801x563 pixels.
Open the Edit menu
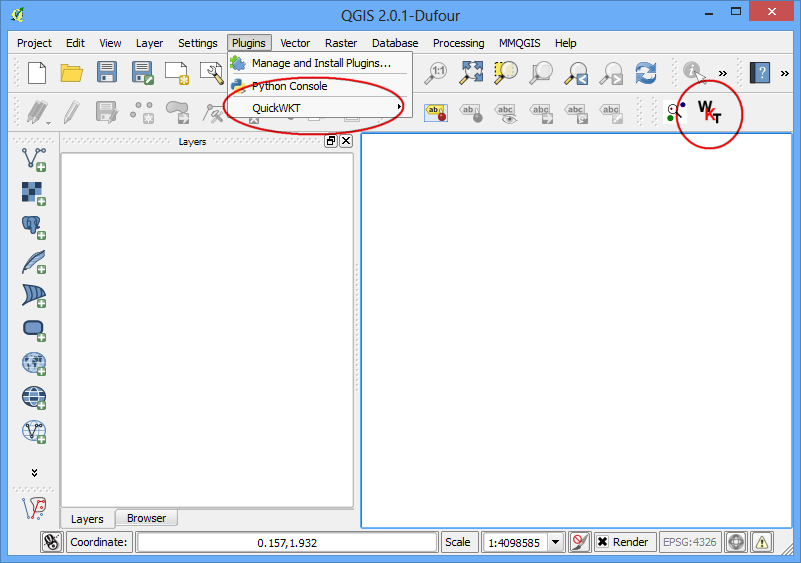tap(75, 43)
